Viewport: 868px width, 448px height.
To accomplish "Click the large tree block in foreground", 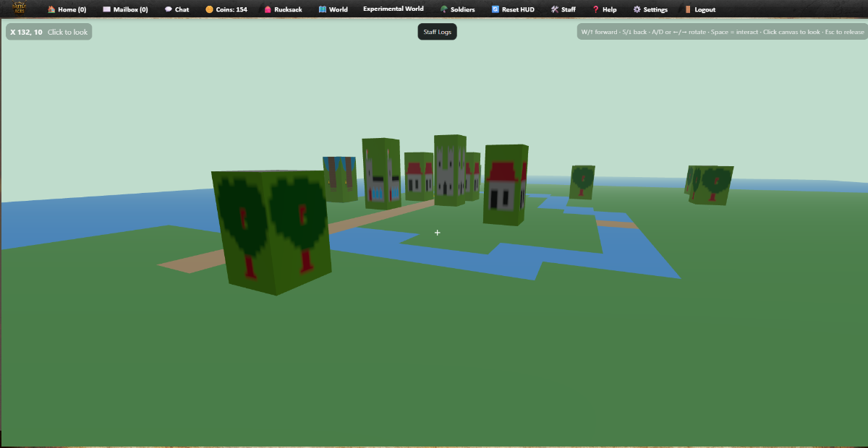I will [271, 230].
